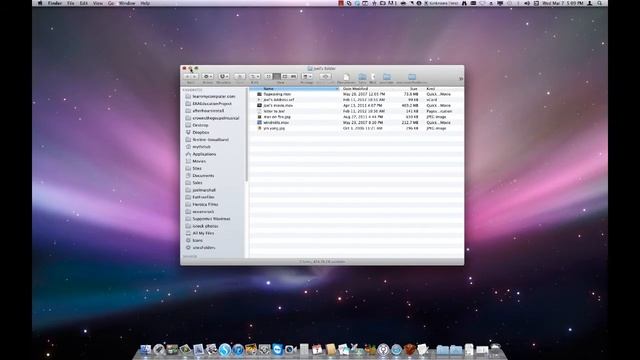Open the Arrange items dropdown
The width and height of the screenshot is (640, 360).
(x=307, y=76)
